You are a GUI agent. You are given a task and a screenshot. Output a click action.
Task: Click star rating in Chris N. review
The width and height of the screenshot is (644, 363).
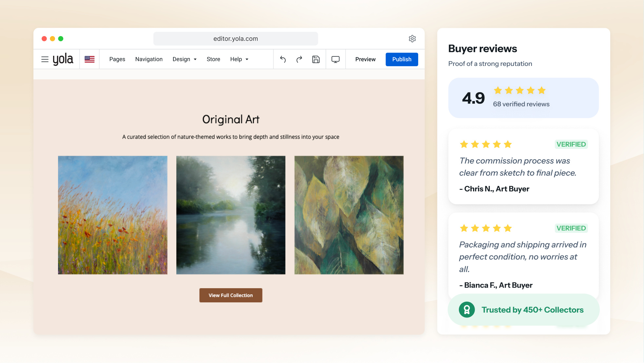click(486, 144)
